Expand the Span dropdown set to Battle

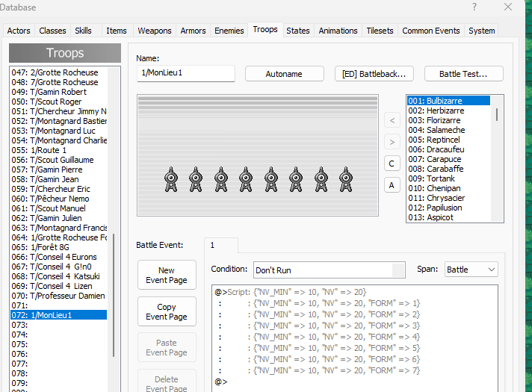tap(471, 270)
